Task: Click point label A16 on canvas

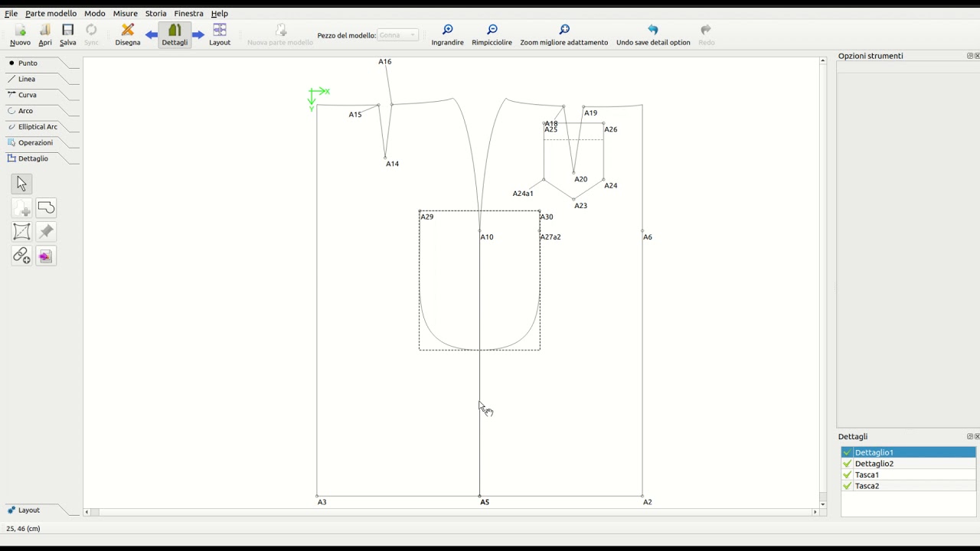Action: 384,61
